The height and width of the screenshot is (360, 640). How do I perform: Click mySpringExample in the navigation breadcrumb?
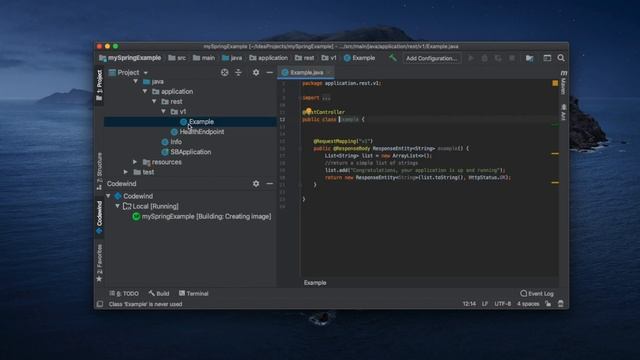[130, 58]
